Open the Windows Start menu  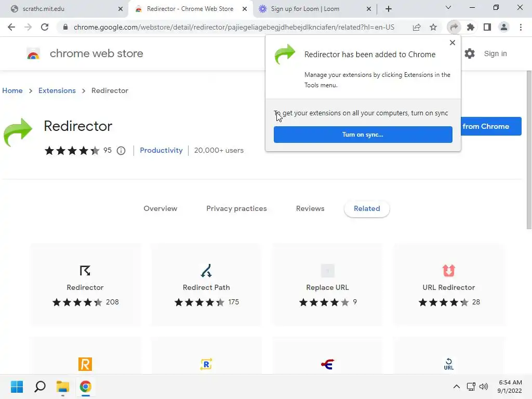tap(17, 387)
